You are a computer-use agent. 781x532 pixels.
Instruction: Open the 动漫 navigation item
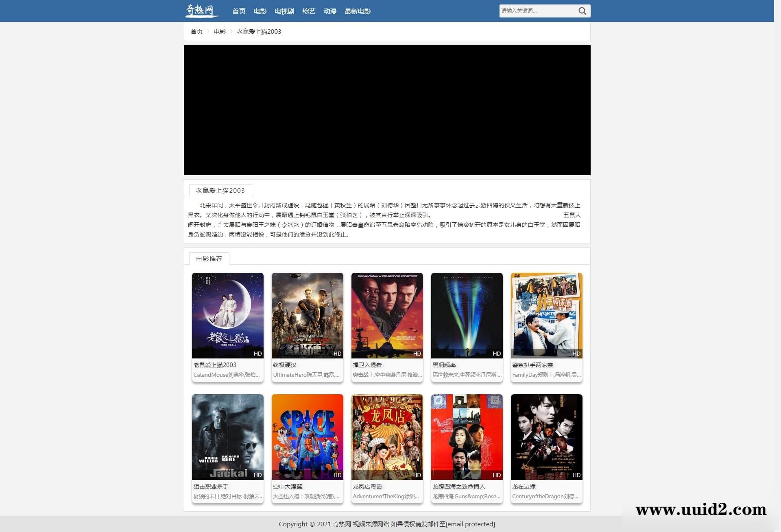click(330, 11)
